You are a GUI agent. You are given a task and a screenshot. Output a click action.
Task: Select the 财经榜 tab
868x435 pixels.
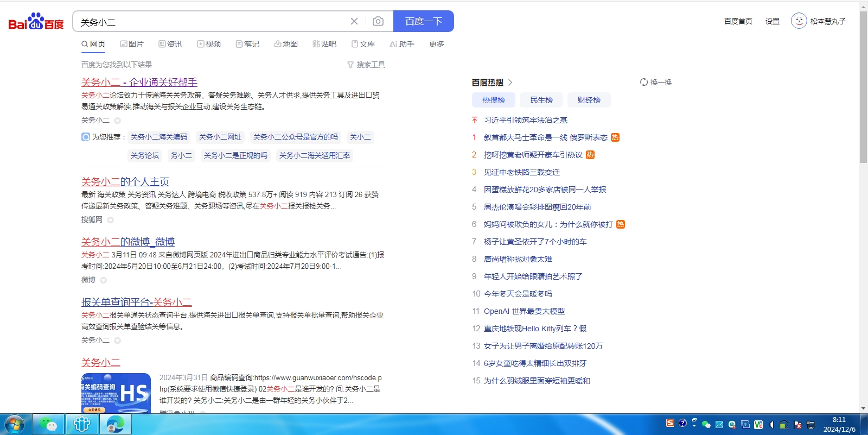tap(589, 100)
